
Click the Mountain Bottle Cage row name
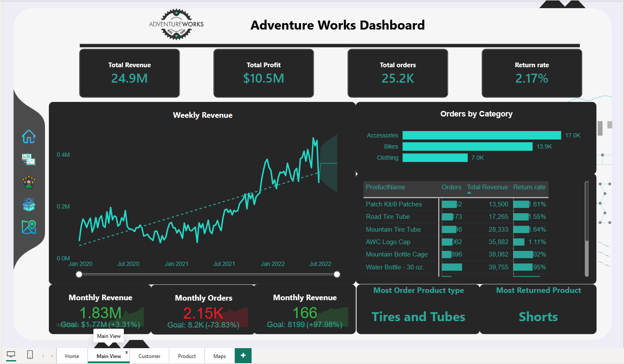tap(397, 254)
